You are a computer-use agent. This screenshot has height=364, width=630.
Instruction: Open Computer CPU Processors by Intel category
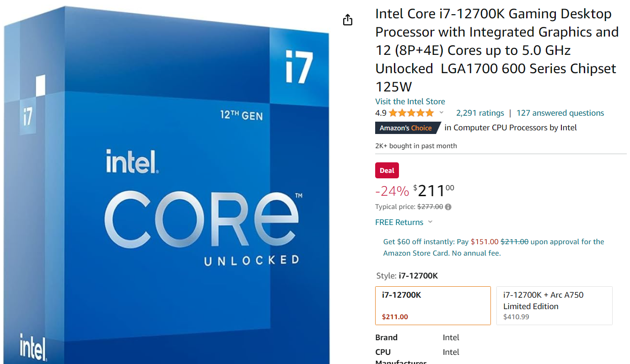(511, 128)
